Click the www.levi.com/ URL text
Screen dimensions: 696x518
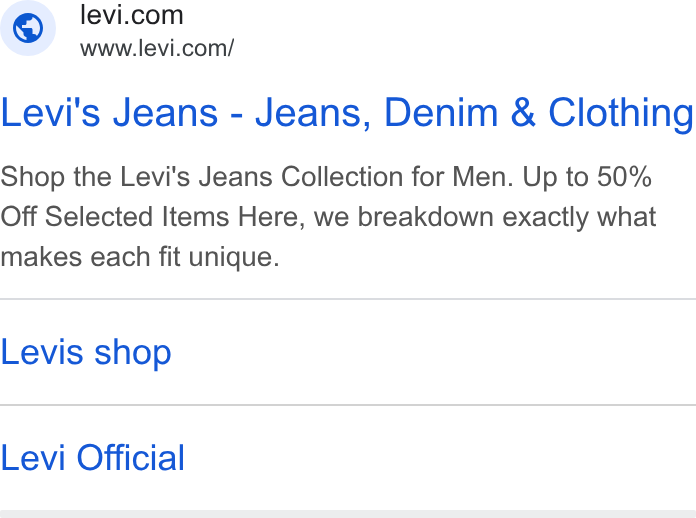[157, 48]
